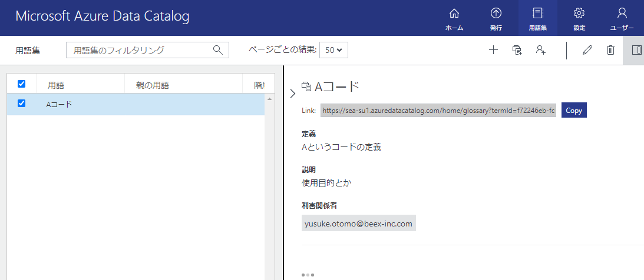Open 発行 (Publish) in top navigation

click(496, 18)
